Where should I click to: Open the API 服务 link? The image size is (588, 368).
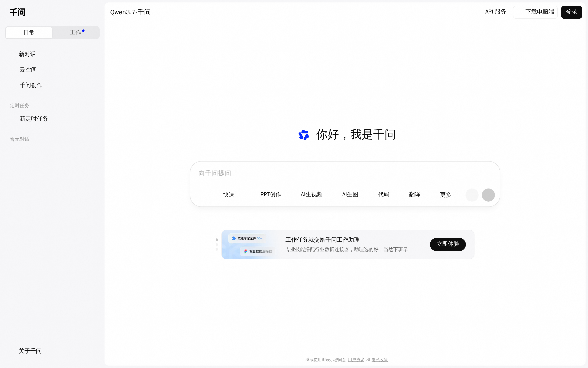pyautogui.click(x=496, y=12)
